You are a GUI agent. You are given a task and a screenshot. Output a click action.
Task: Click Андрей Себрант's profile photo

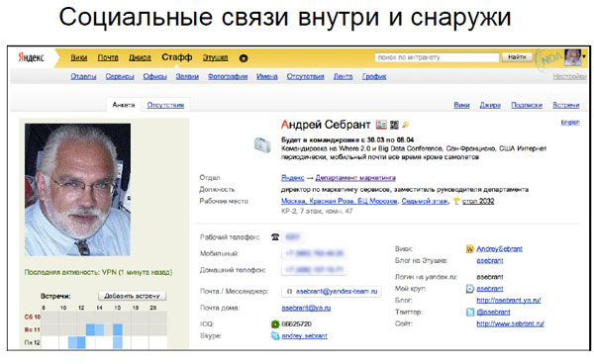coord(77,190)
